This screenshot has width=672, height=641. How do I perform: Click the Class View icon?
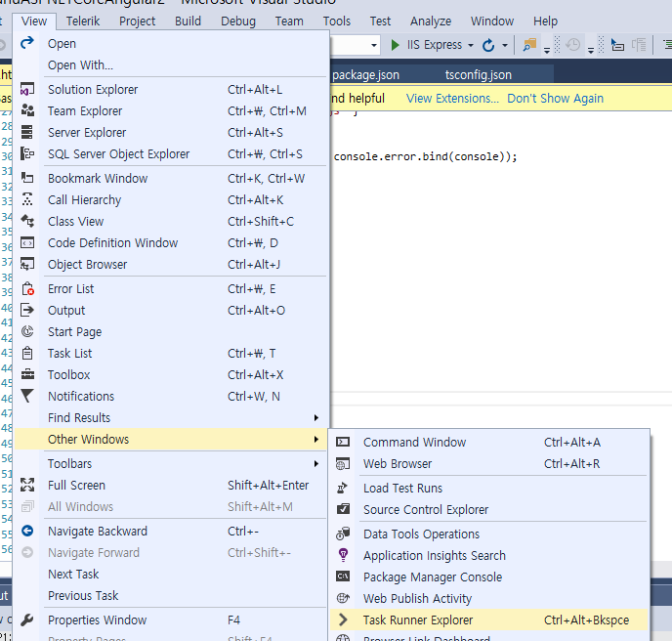click(27, 221)
